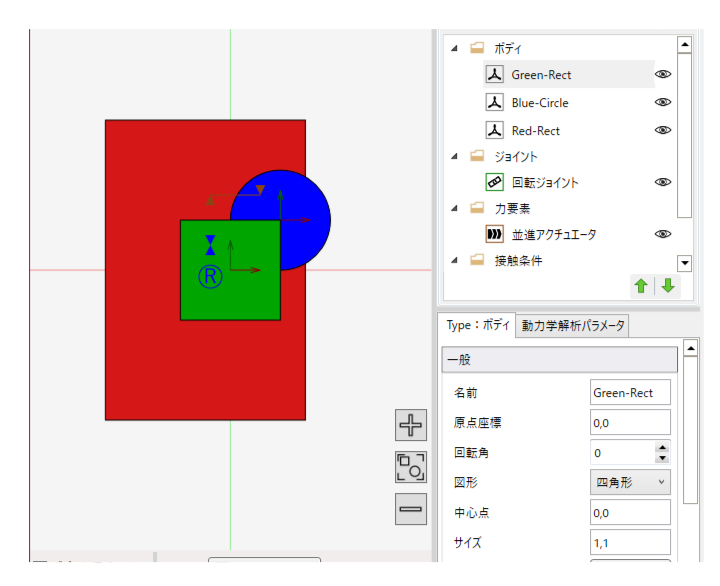Click the zoom in plus button
Screen dimensions: 720x586
click(411, 425)
